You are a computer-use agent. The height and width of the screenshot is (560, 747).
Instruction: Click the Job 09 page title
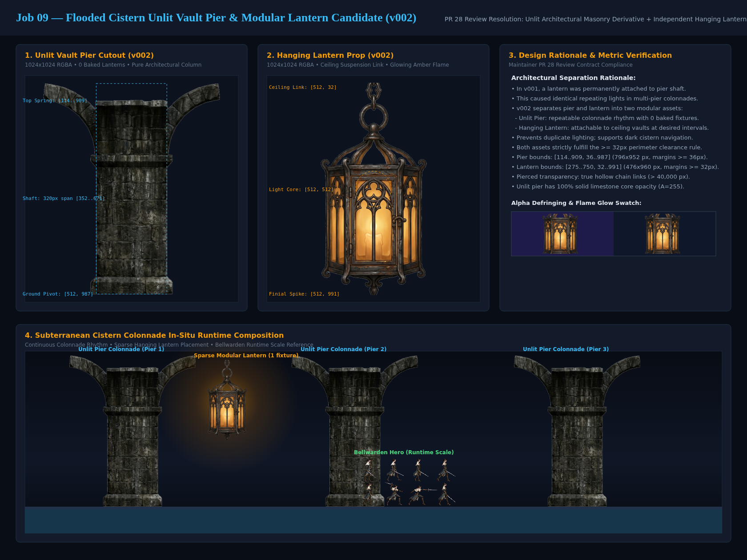pos(216,18)
